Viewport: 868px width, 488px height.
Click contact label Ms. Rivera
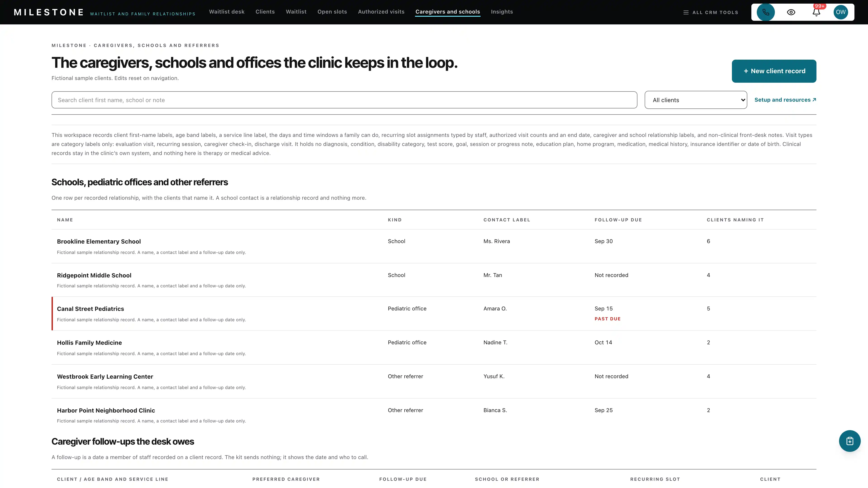point(496,242)
